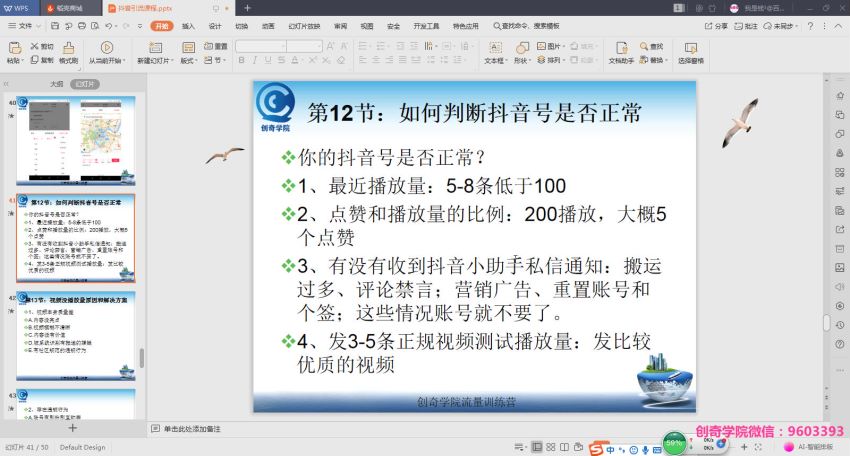Screen dimensions: 850x456
Task: Expand the Section dropdown
Action: point(216,60)
